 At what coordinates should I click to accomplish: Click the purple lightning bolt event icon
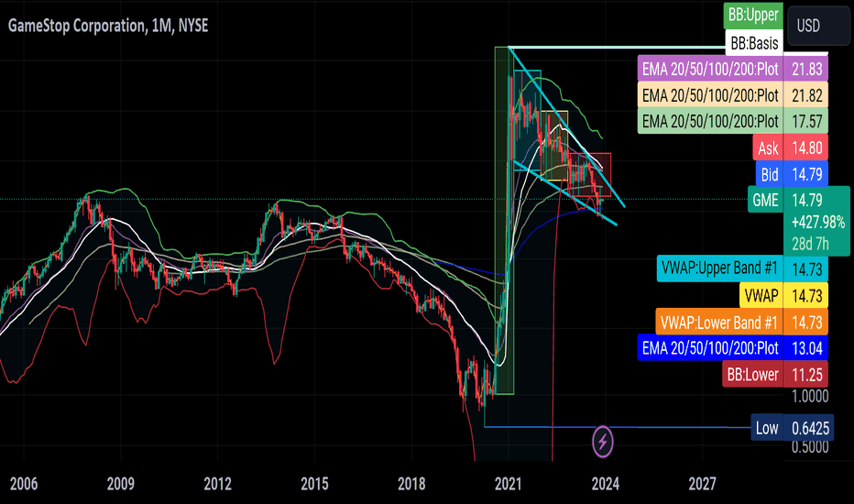pyautogui.click(x=602, y=441)
